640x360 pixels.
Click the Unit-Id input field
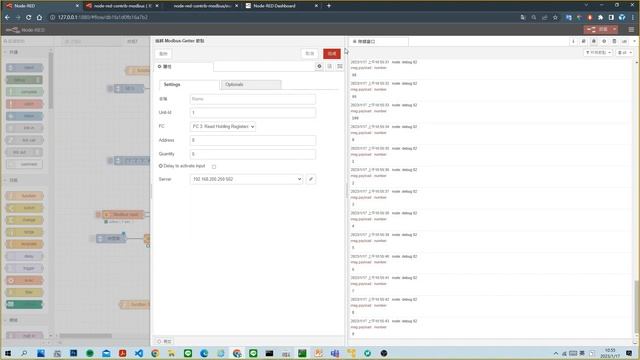click(x=253, y=113)
